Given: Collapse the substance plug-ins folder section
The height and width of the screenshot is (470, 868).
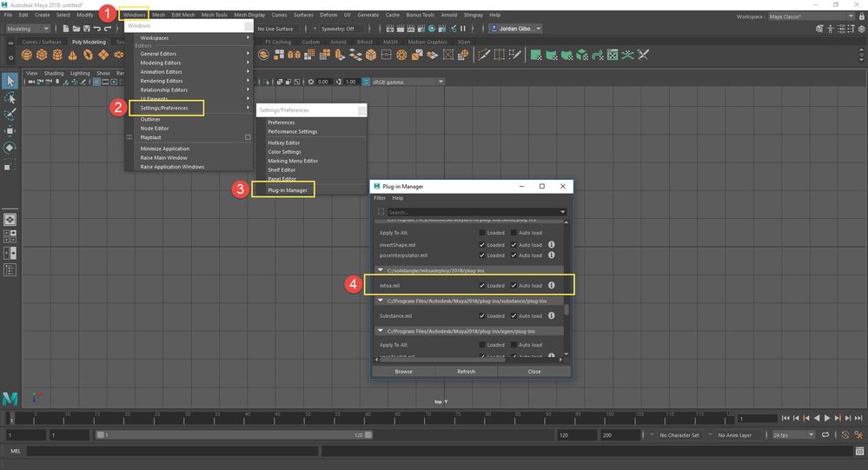Looking at the screenshot, I should click(x=381, y=301).
